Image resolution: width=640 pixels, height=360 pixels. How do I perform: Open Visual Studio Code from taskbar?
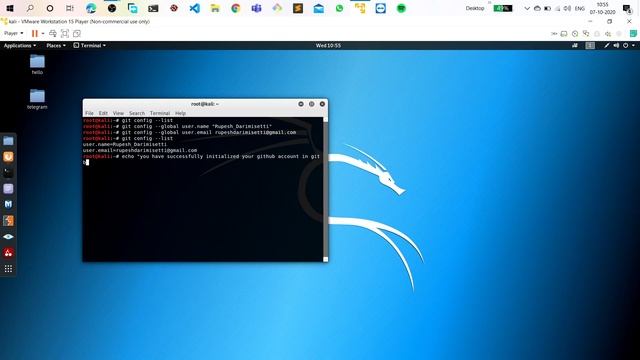[195, 8]
